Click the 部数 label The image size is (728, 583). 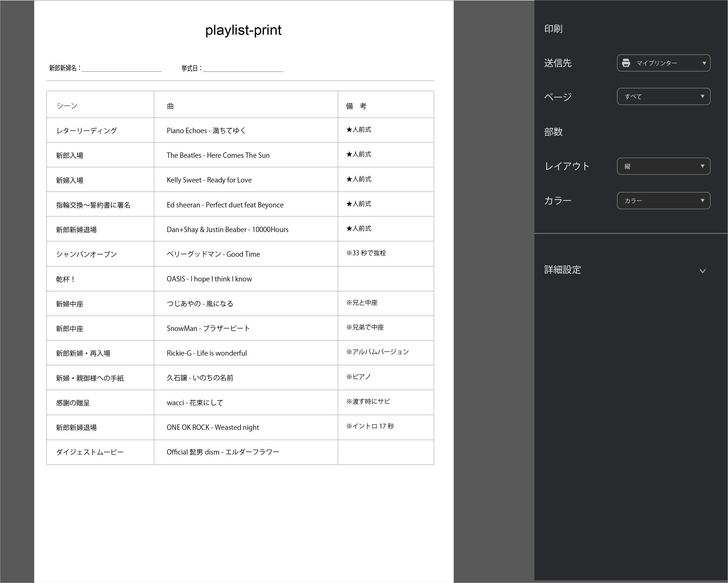pyautogui.click(x=554, y=131)
